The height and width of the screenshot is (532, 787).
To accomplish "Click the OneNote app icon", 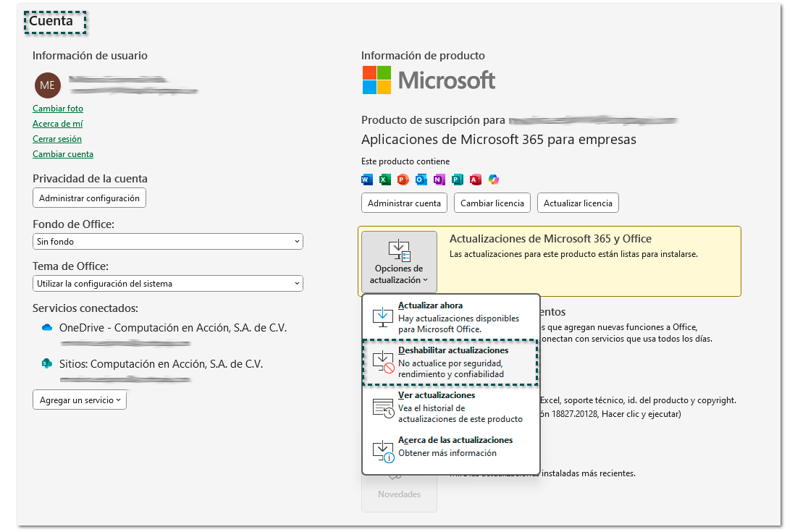I will 439,180.
